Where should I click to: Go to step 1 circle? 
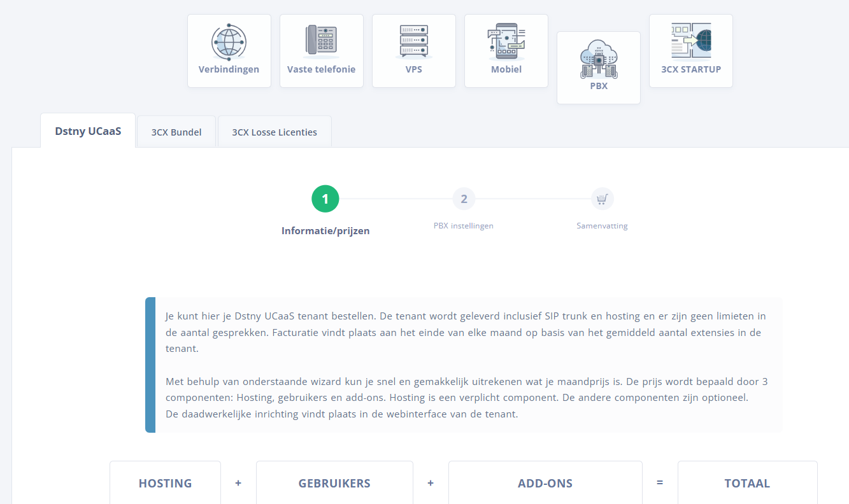pos(325,199)
